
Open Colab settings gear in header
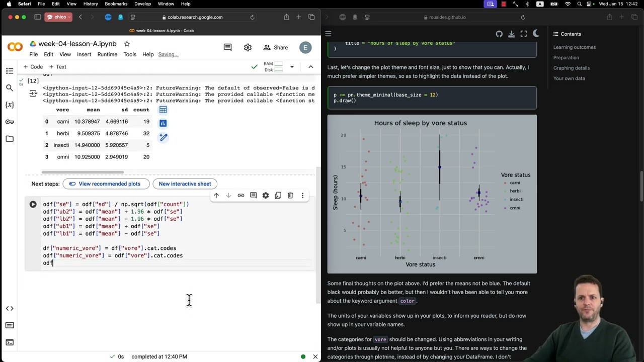click(x=248, y=47)
